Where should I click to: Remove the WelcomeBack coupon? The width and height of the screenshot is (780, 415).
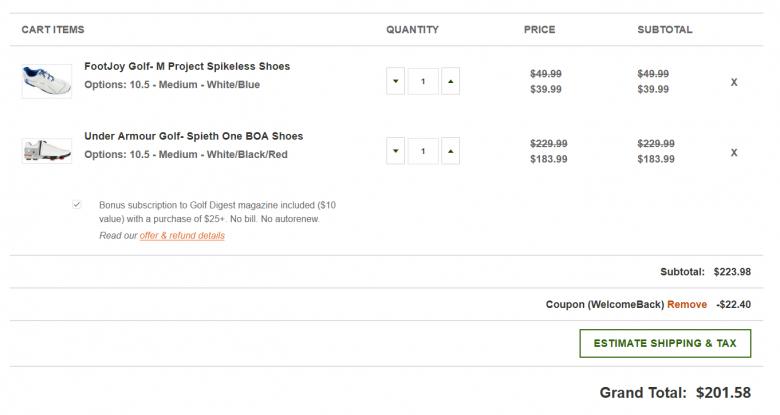click(x=687, y=304)
